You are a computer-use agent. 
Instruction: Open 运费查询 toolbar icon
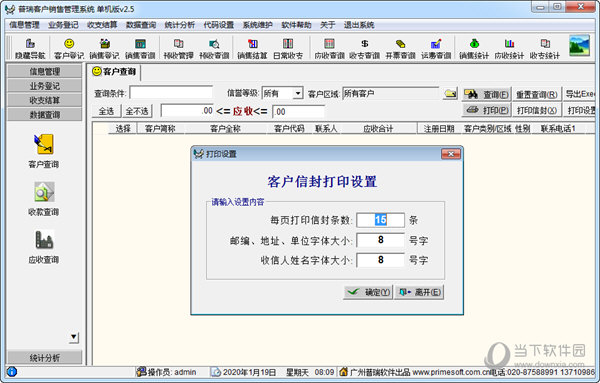tap(436, 48)
